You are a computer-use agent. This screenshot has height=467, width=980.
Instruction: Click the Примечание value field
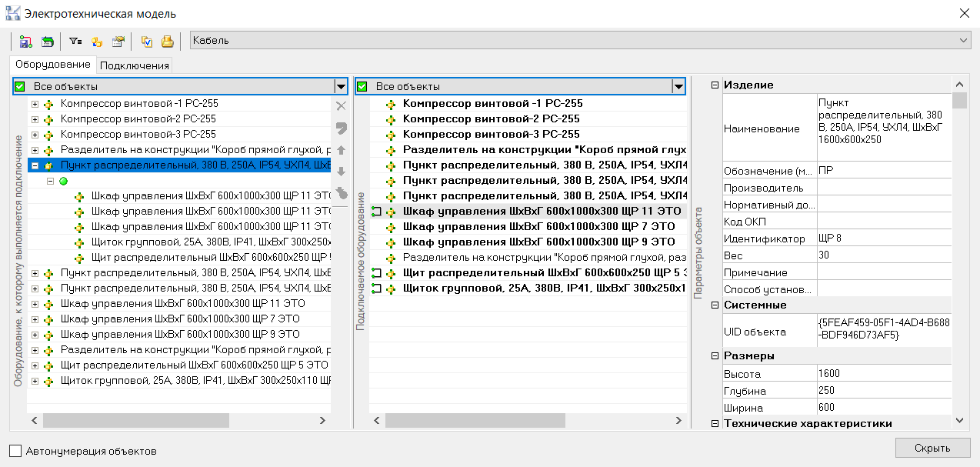[x=884, y=272]
